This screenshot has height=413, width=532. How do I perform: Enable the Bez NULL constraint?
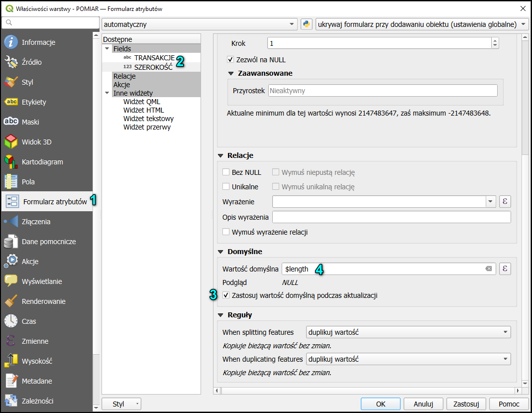(x=226, y=172)
